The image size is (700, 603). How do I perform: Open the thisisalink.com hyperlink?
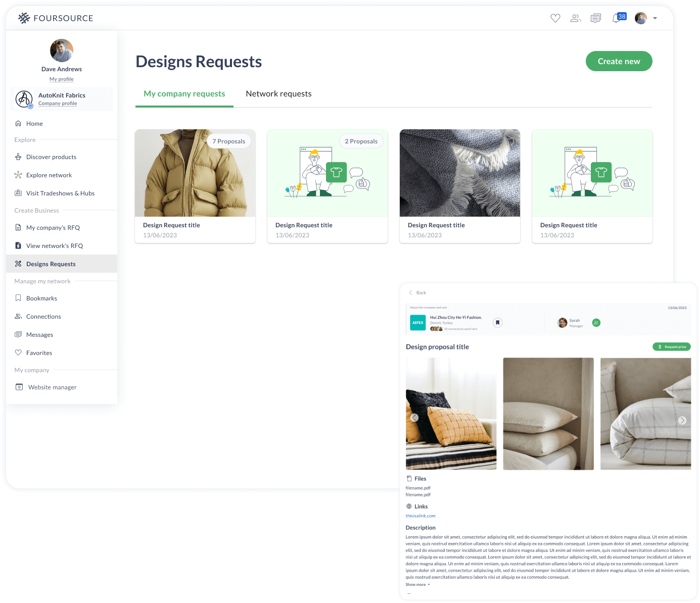420,516
